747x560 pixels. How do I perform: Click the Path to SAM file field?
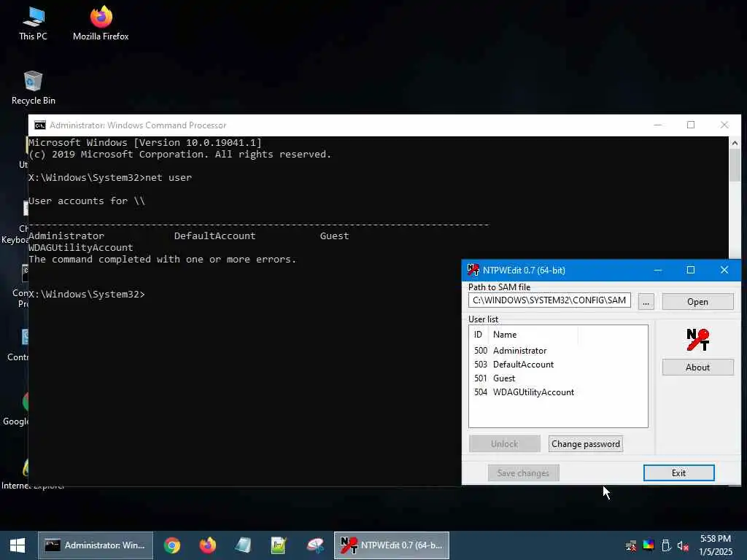549,300
